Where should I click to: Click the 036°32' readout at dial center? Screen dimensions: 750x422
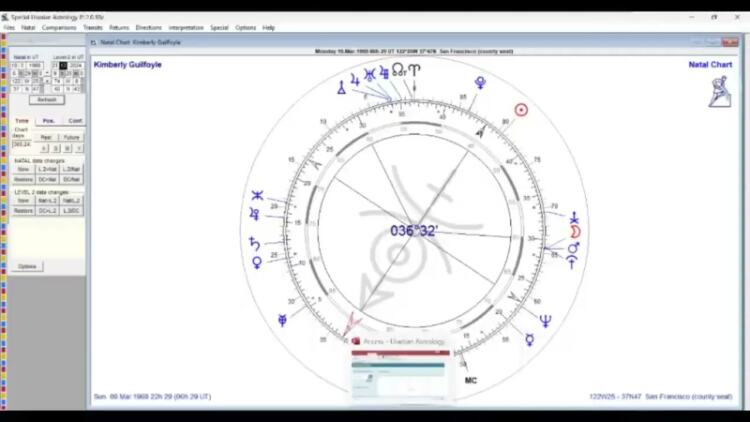pos(414,231)
